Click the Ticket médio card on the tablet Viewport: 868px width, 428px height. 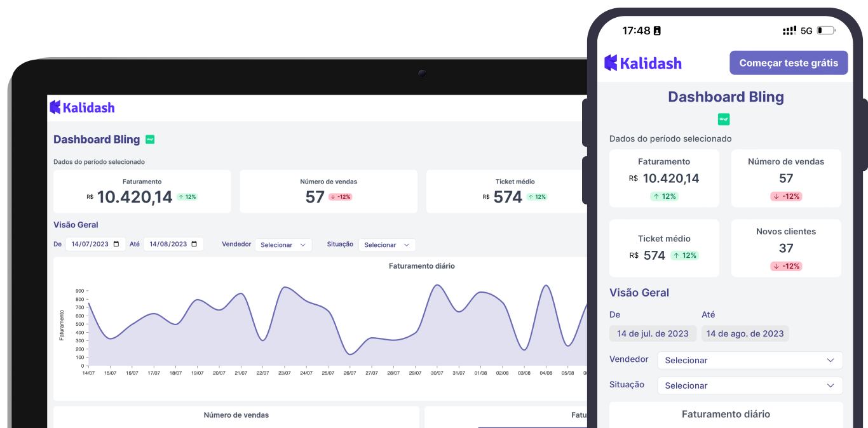click(506, 191)
